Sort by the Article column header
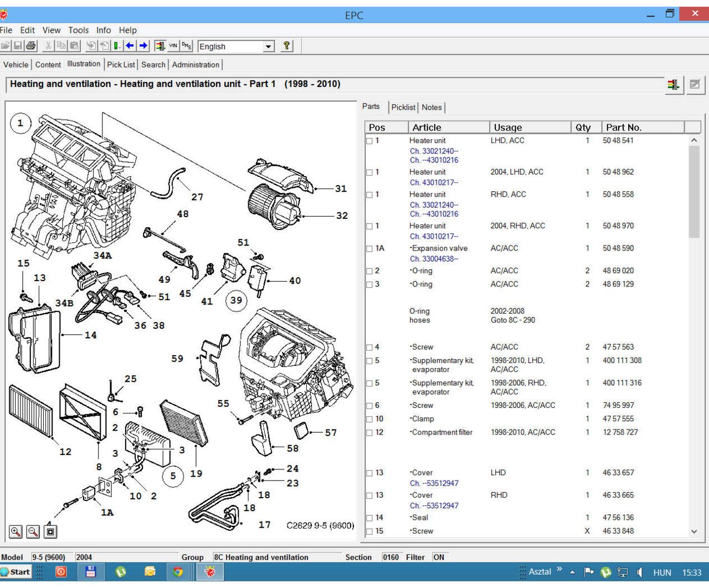709x588 pixels. [449, 127]
